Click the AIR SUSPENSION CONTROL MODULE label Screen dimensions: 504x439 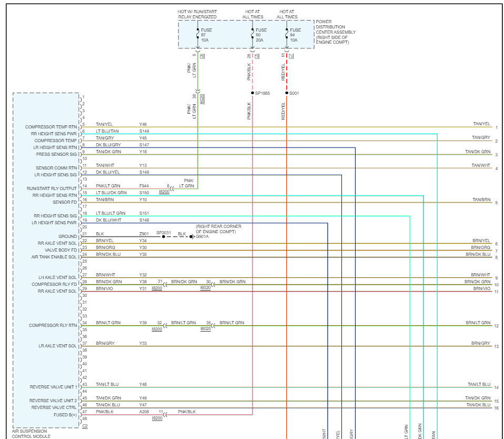(x=31, y=434)
